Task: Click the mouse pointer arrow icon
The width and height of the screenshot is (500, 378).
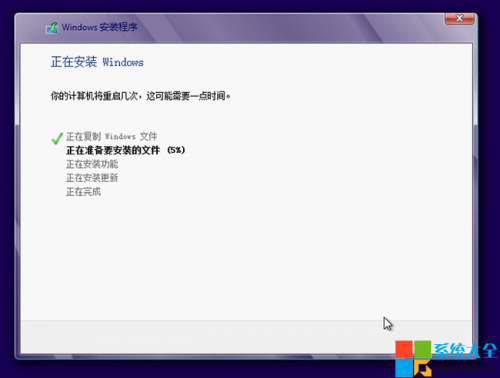Action: [x=387, y=324]
